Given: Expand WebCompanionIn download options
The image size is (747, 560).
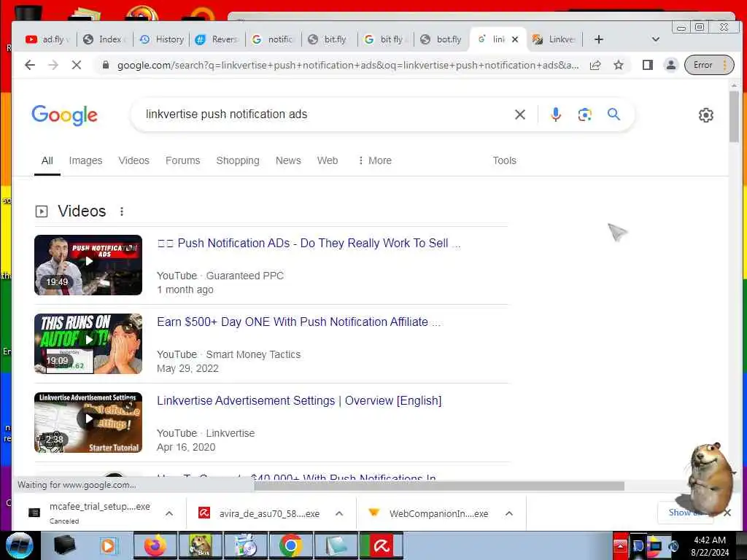Looking at the screenshot, I should point(508,513).
